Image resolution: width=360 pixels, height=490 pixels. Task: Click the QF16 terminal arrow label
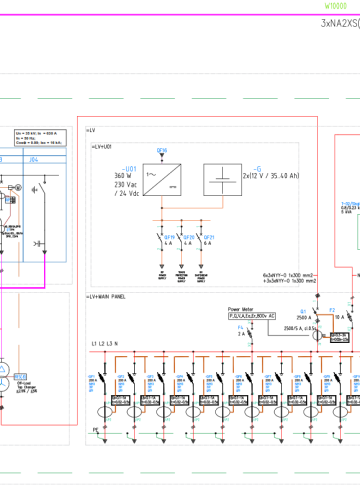(x=162, y=151)
